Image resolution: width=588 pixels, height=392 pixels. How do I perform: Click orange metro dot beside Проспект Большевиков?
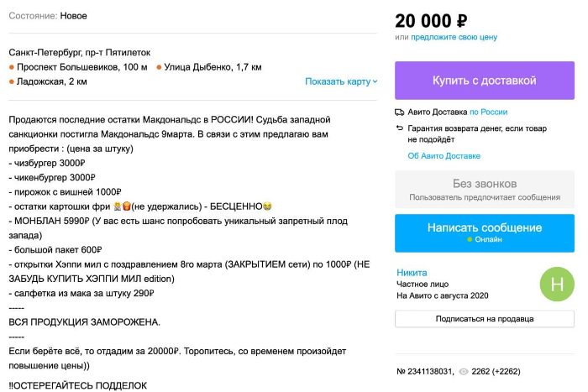point(12,67)
